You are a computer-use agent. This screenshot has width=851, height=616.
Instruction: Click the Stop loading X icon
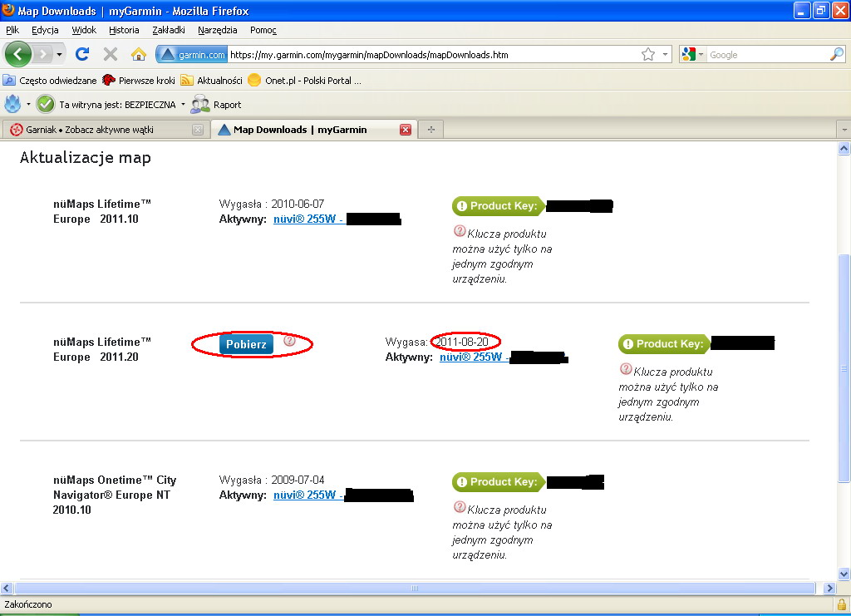tap(111, 54)
